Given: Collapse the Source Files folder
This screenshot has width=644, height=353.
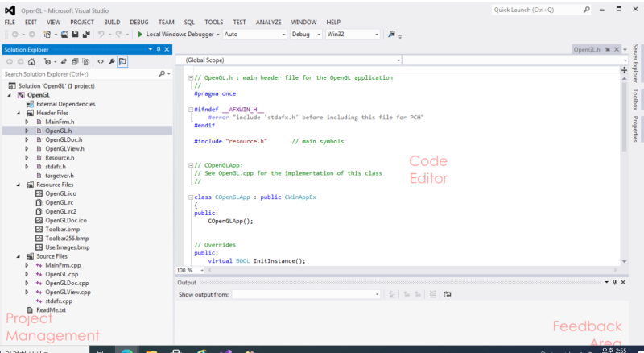Looking at the screenshot, I should [18, 256].
